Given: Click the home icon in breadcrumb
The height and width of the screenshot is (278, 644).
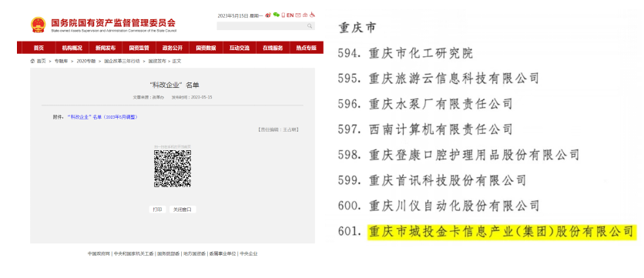Looking at the screenshot, I should (32, 61).
